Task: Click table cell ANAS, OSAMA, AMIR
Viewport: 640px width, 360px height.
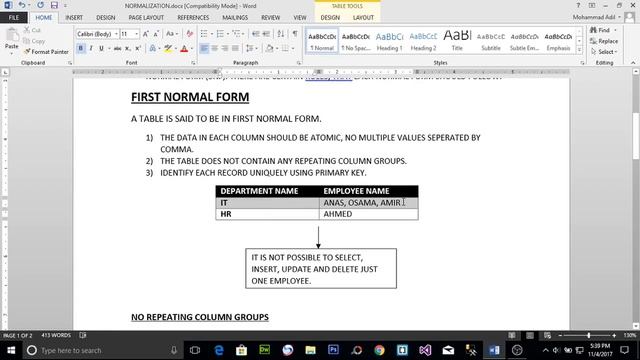Action: 369,203
